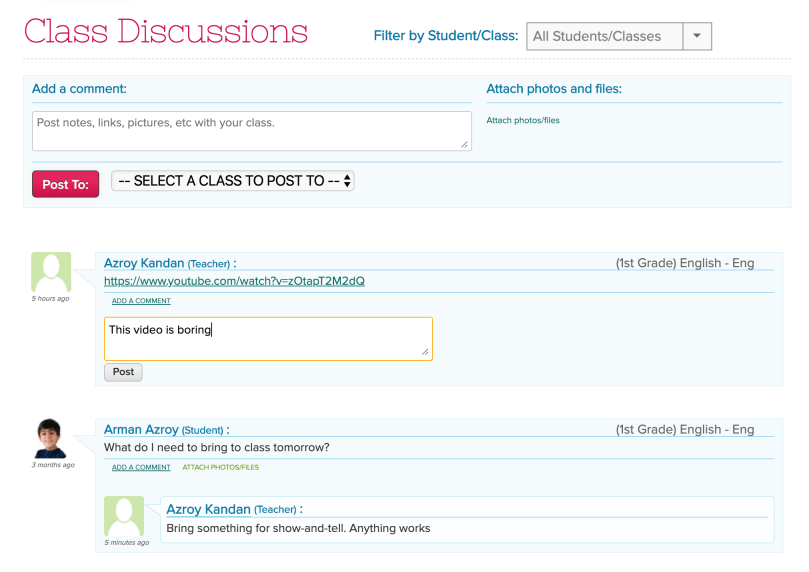
Task: Click the teacher avatar in the show-and-tell reply
Action: click(x=124, y=516)
